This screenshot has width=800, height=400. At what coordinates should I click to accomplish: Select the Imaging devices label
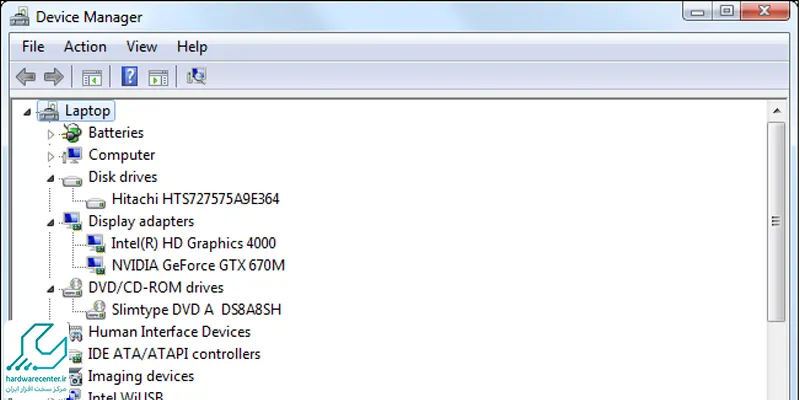(141, 377)
